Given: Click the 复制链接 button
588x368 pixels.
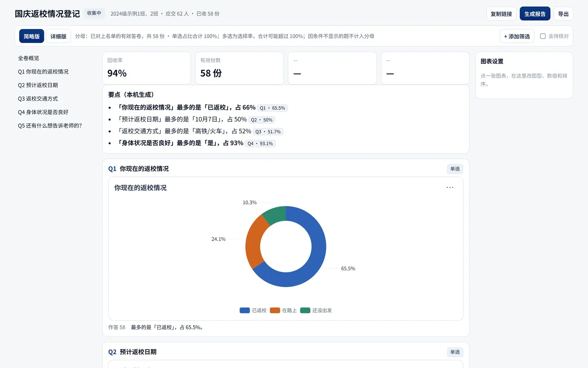Looking at the screenshot, I should [x=501, y=14].
